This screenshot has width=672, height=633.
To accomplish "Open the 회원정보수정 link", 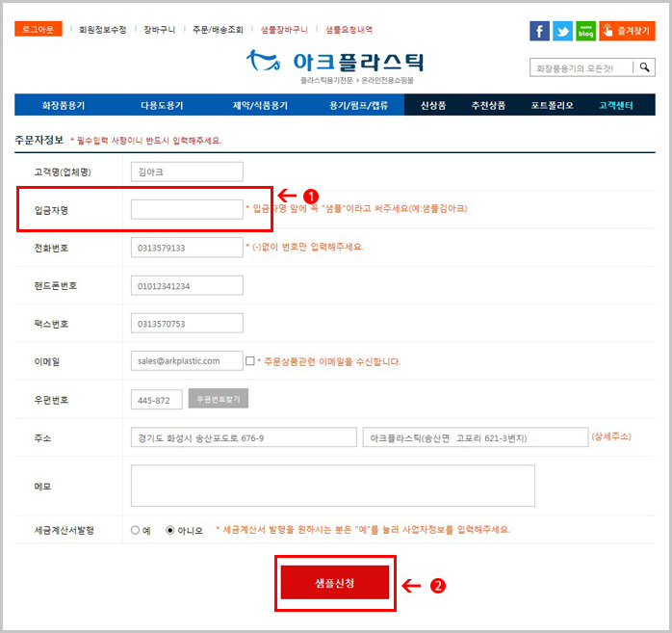I will (x=102, y=30).
